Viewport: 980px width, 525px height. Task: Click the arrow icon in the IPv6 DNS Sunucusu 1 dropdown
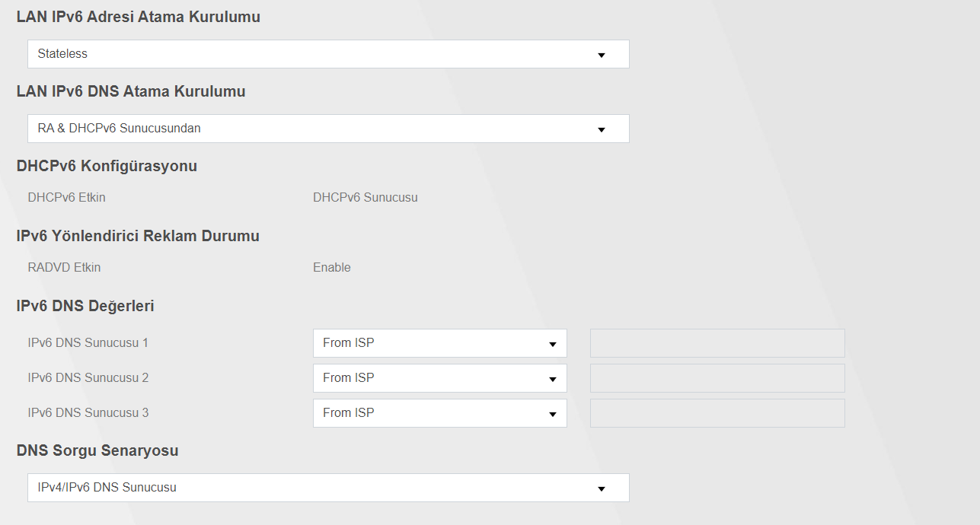pyautogui.click(x=553, y=345)
